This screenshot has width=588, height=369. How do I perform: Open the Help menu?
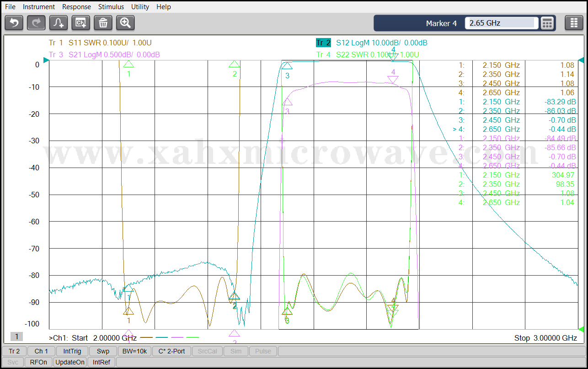[164, 7]
